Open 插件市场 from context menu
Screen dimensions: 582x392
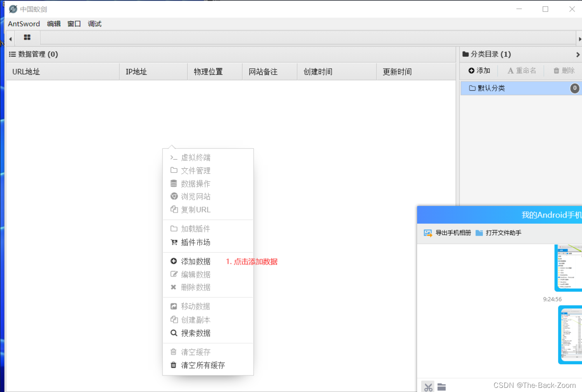click(x=208, y=242)
